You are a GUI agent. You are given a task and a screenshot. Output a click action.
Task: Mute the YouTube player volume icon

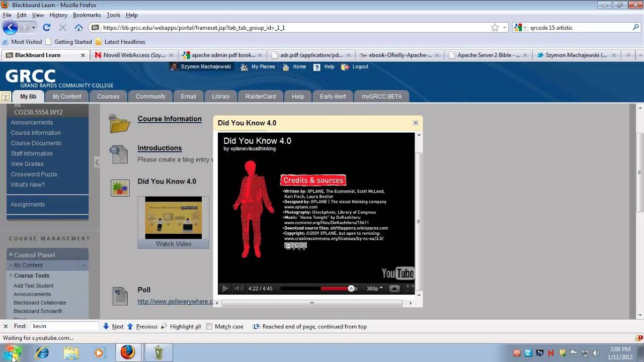[239, 289]
